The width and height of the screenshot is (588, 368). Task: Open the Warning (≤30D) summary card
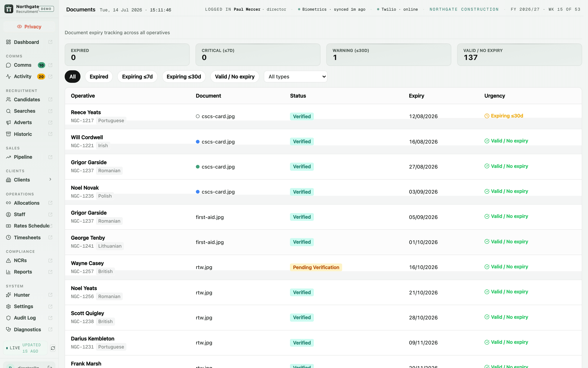[x=388, y=54]
